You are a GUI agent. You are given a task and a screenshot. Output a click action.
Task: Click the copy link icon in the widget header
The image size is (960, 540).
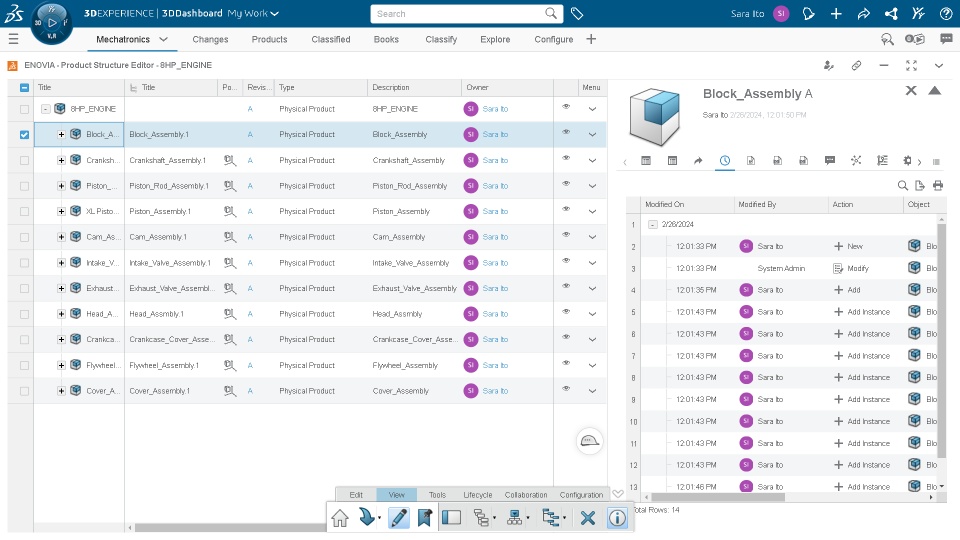click(856, 65)
